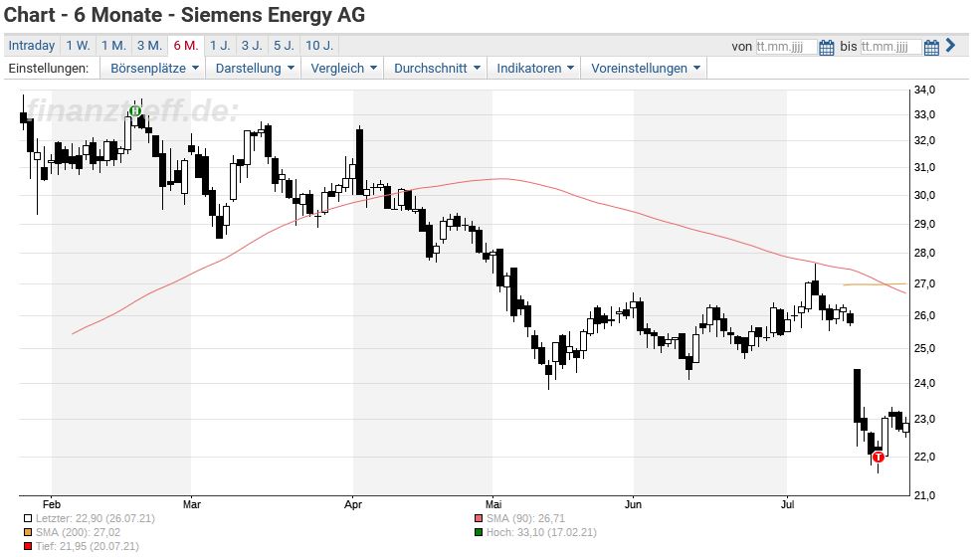Click the 'Einstellungen:' label

click(x=48, y=69)
